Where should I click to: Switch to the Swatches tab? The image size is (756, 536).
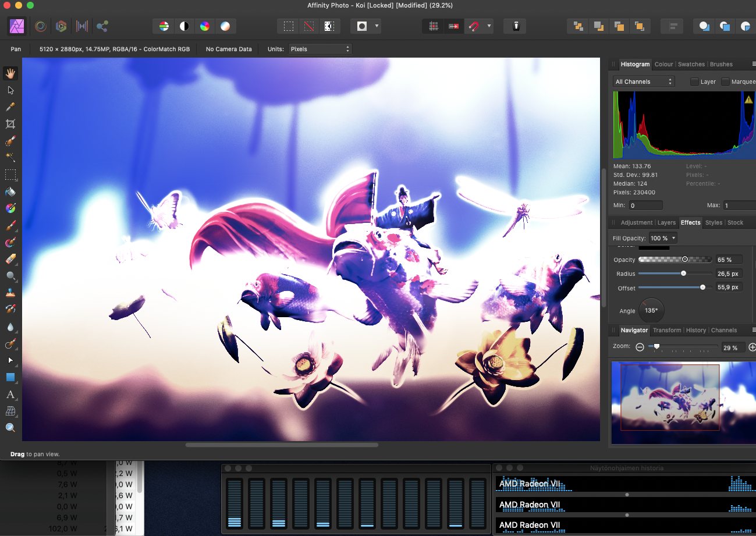pos(691,64)
